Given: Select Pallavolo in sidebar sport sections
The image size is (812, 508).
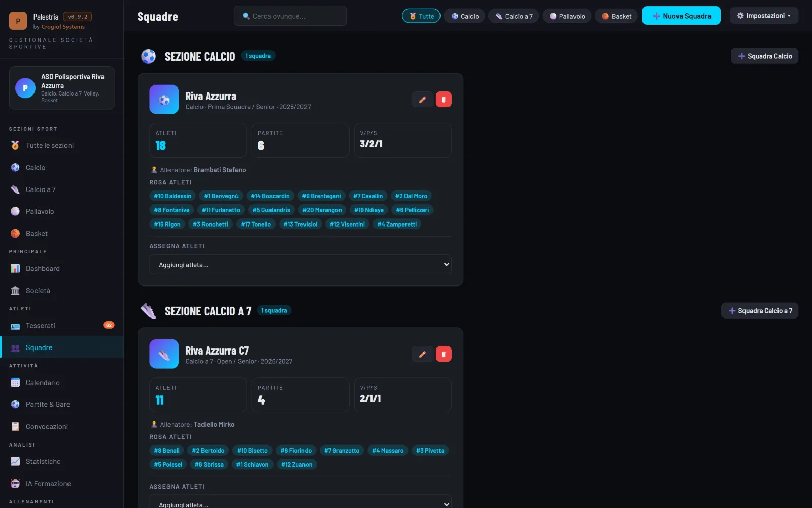Looking at the screenshot, I should pos(62,211).
